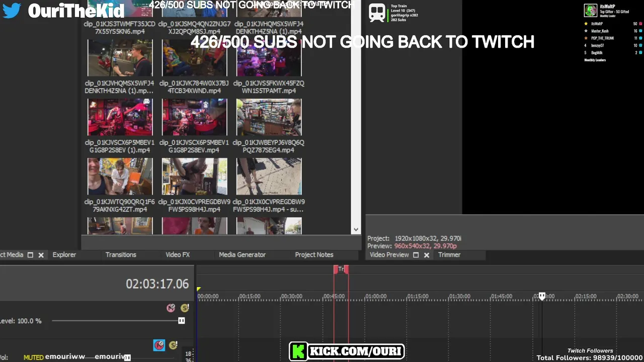644x362 pixels.
Task: Click the audio track volume slider handle
Action: click(127, 357)
